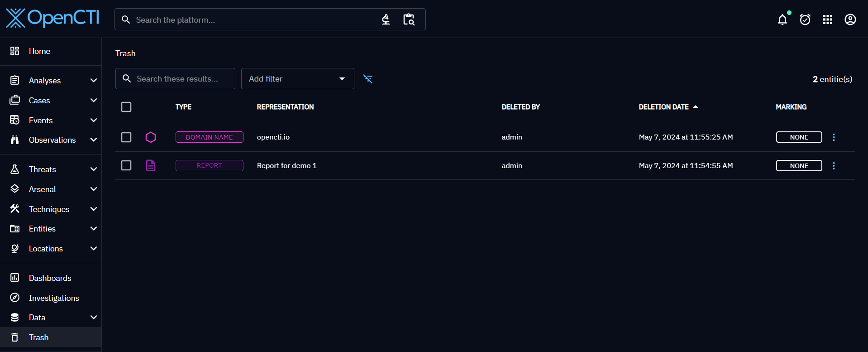Open the user profile account icon
The image size is (868, 352).
click(850, 19)
